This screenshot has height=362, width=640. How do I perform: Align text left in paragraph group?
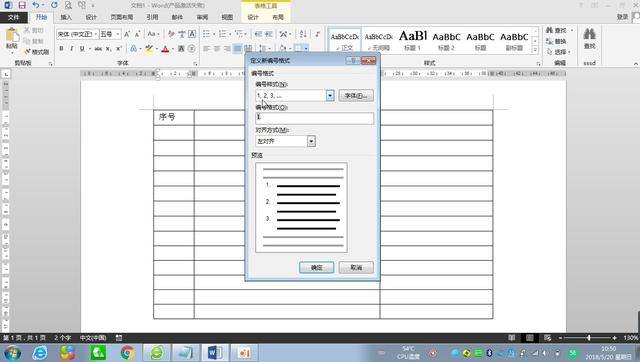207,49
